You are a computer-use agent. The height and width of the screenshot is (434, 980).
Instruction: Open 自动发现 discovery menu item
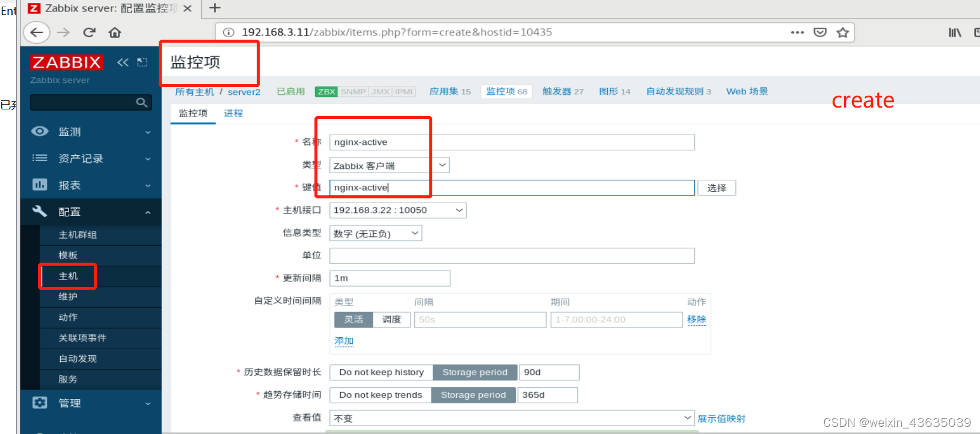[78, 359]
